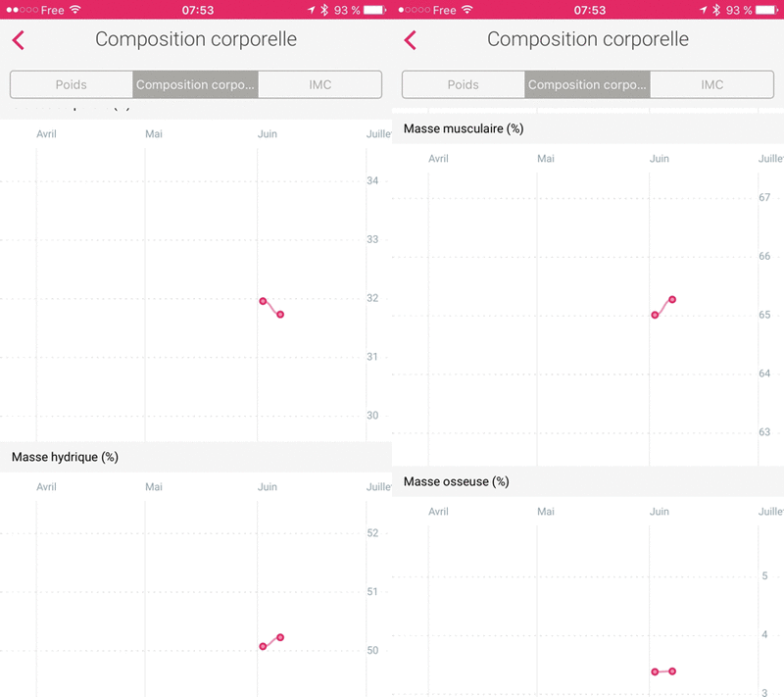Tap Mai label on Masse musculaire chart
The height and width of the screenshot is (697, 784).
pos(546,159)
